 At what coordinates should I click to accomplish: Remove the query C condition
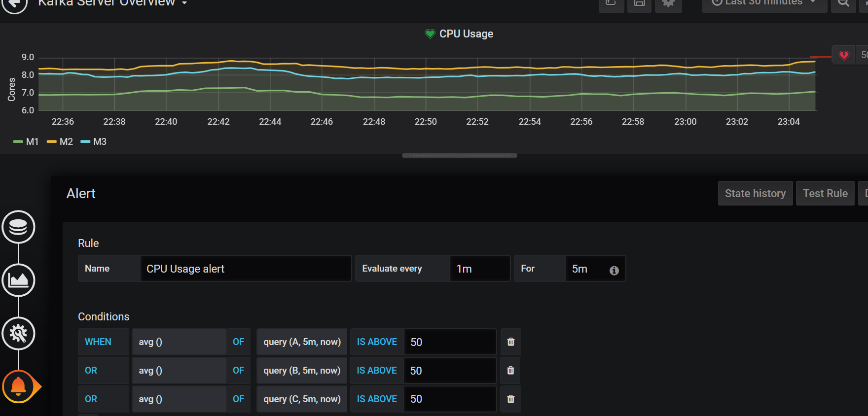coord(510,399)
